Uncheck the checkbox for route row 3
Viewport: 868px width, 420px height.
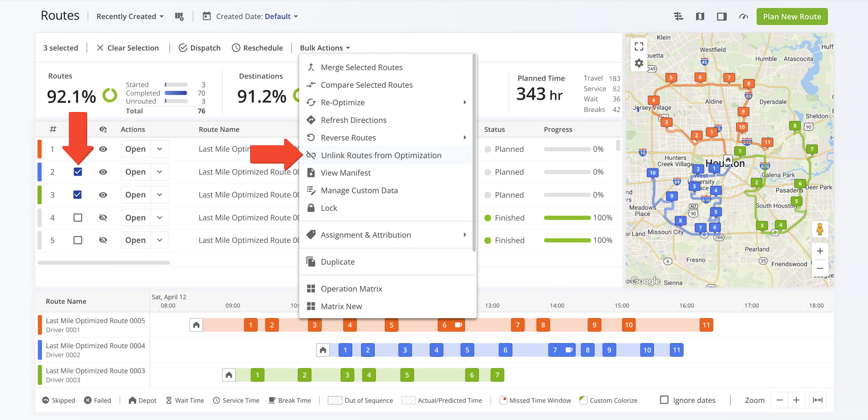pyautogui.click(x=78, y=195)
